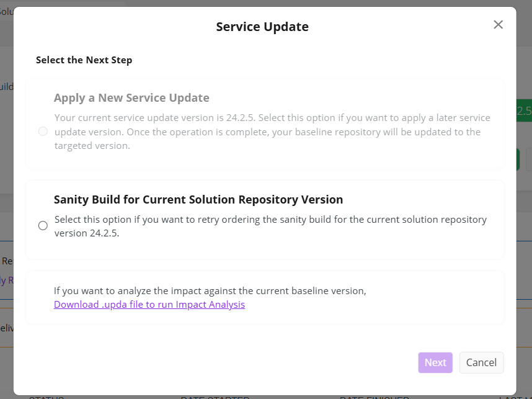Click the Service Update dialog title
Viewport: 532px width, 399px height.
pos(262,27)
